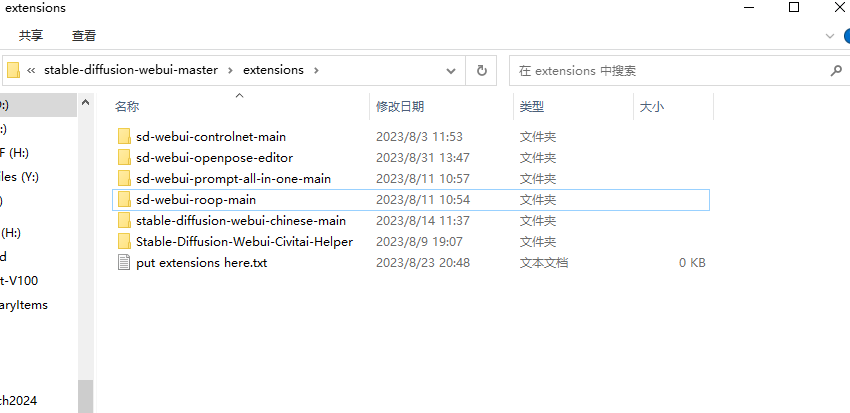Click the date 2023/8/14 11:37
Image resolution: width=850 pixels, height=413 pixels.
click(x=423, y=221)
